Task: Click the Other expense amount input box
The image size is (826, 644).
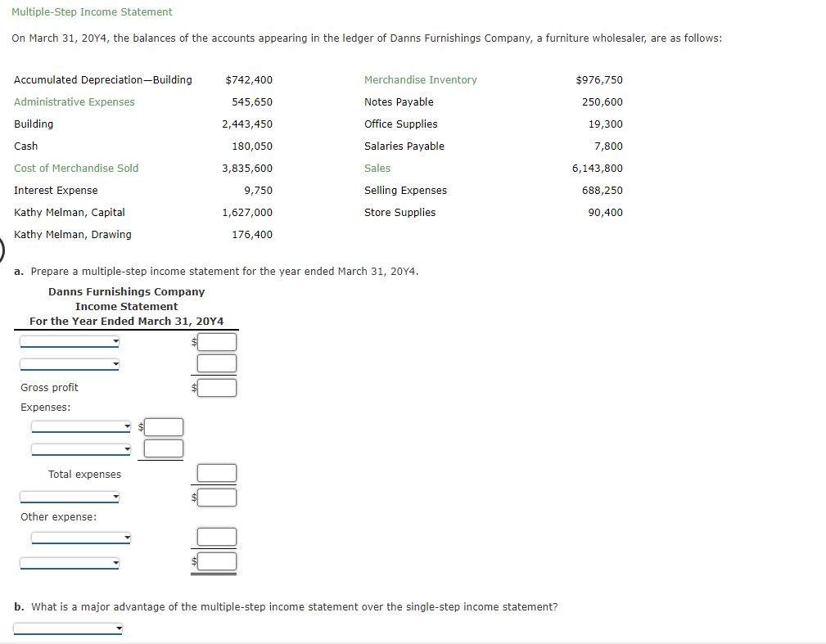Action: tap(215, 536)
